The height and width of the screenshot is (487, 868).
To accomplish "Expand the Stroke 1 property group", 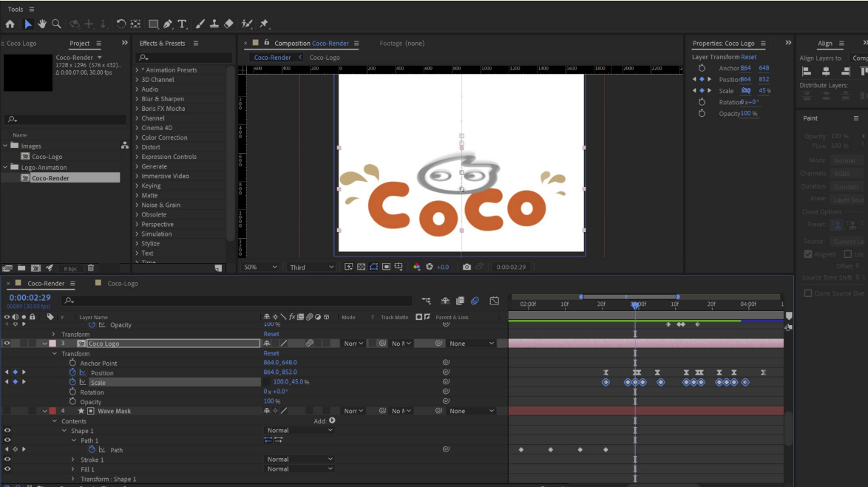I will [72, 460].
